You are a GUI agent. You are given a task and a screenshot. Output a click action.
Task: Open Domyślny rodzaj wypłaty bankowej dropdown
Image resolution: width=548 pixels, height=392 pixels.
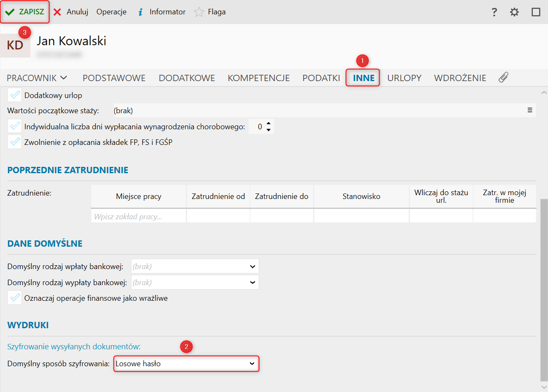coord(195,282)
